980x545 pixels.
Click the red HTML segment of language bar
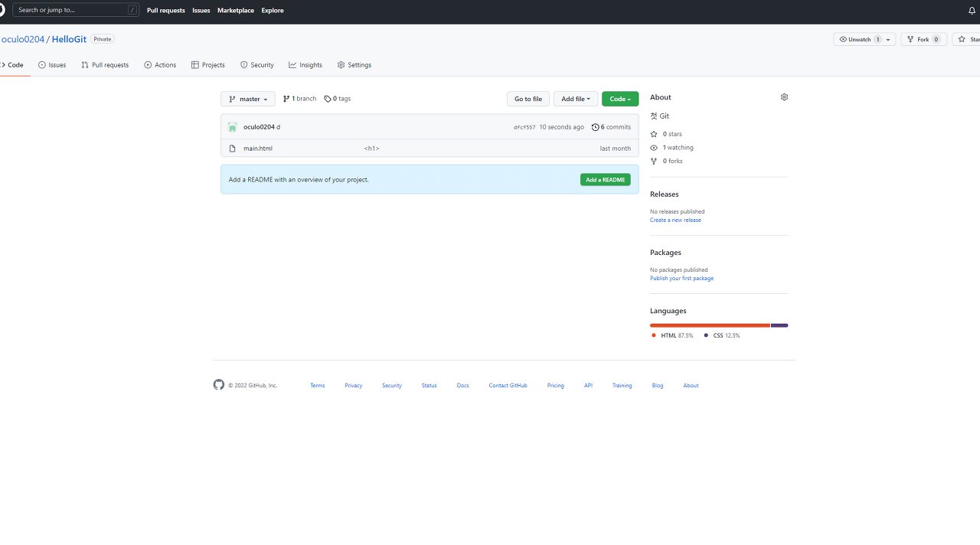coord(710,325)
